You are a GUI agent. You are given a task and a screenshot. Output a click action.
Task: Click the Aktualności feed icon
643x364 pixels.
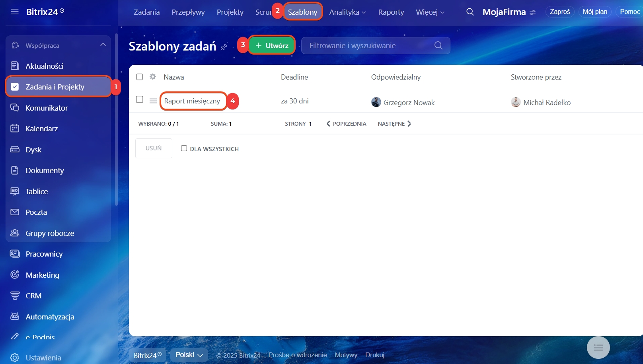coord(15,66)
